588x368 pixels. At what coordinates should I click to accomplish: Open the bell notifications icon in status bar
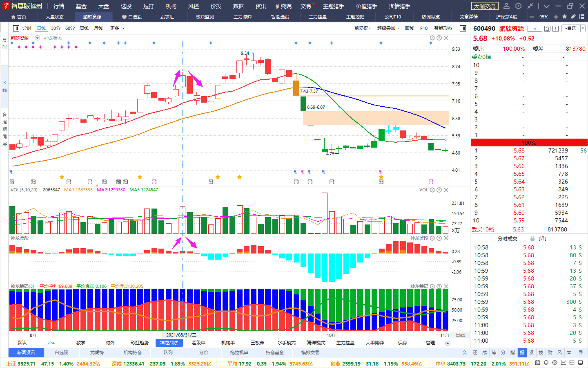point(546,363)
